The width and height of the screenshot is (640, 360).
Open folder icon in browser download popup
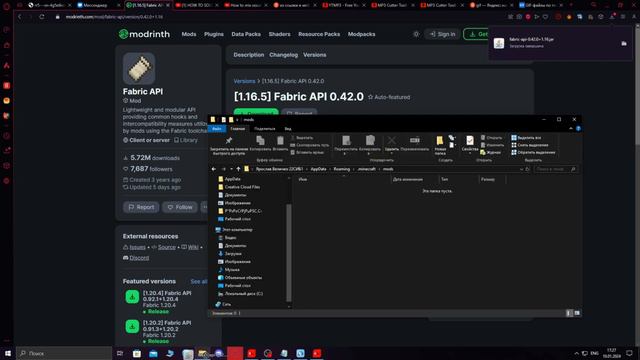coord(624,43)
